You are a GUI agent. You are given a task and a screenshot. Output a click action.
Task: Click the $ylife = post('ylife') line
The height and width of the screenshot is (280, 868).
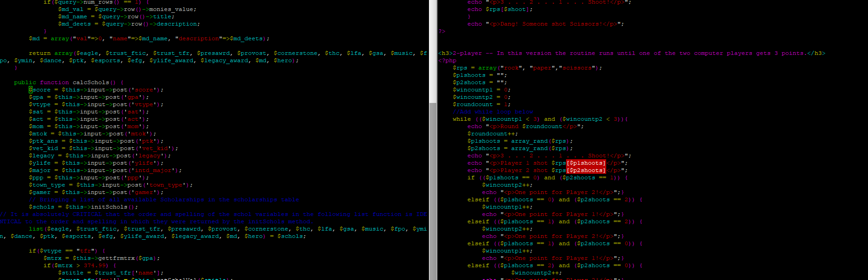click(96, 163)
